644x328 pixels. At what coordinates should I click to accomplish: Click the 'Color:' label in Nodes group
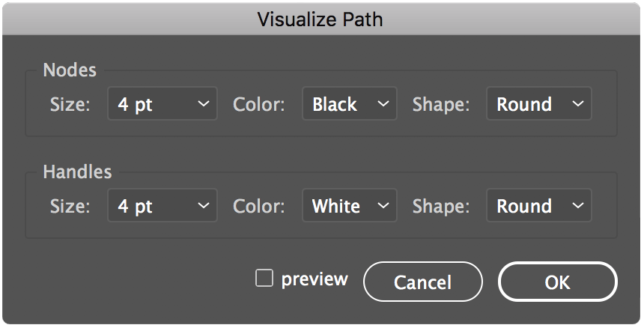259,105
